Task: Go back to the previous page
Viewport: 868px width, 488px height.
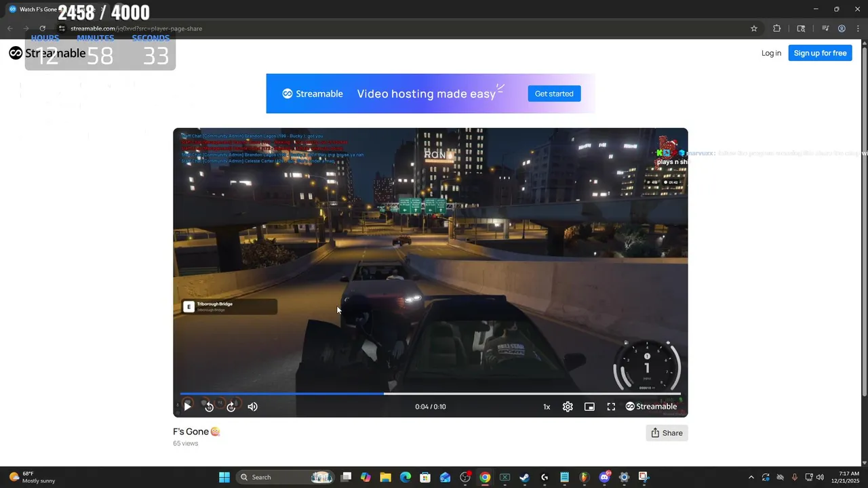Action: pyautogui.click(x=9, y=28)
